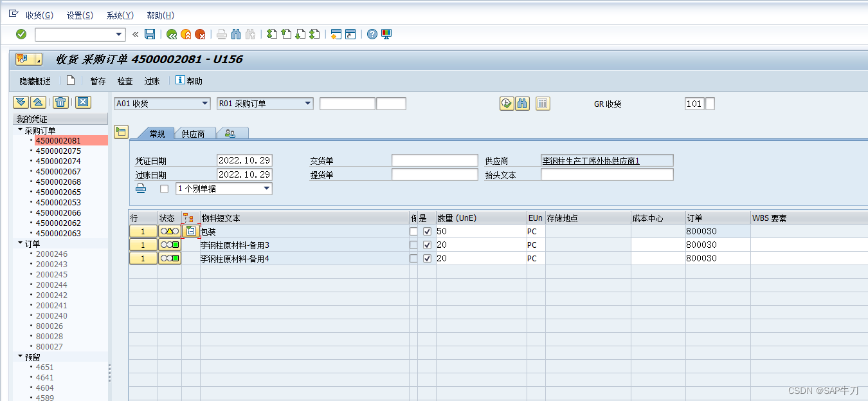
Task: Click the blue question mark Help icon
Action: [x=372, y=34]
